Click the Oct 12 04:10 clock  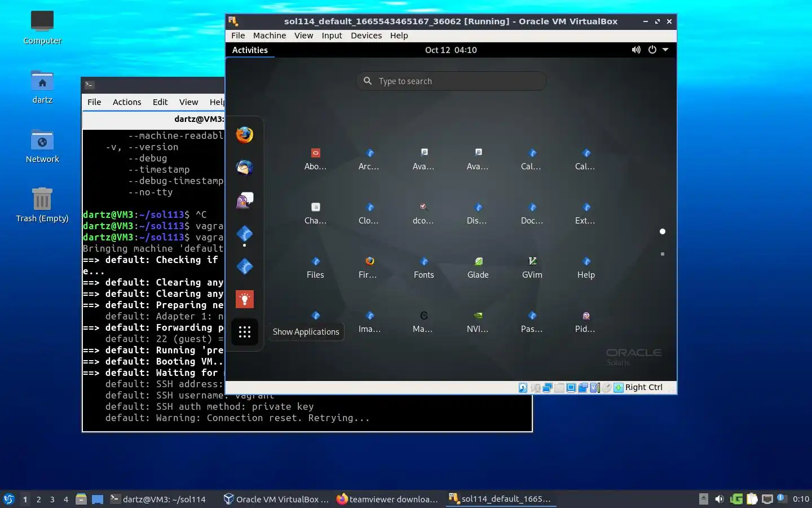click(x=451, y=50)
